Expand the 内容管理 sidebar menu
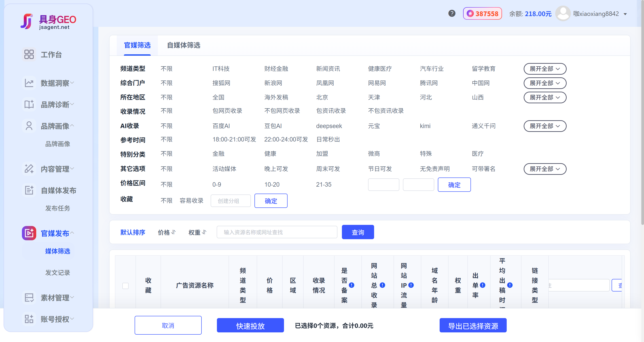The width and height of the screenshot is (644, 342). (x=72, y=169)
